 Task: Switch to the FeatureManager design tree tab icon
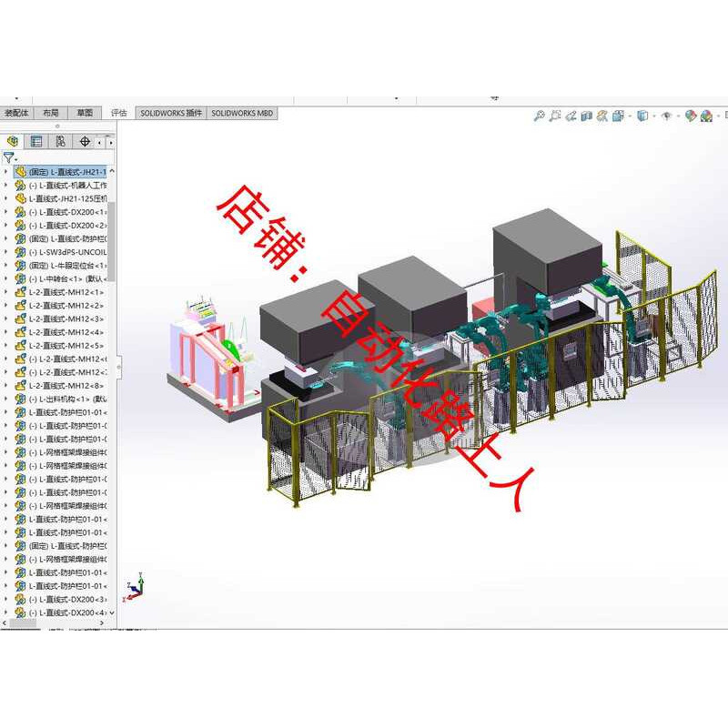(x=13, y=141)
